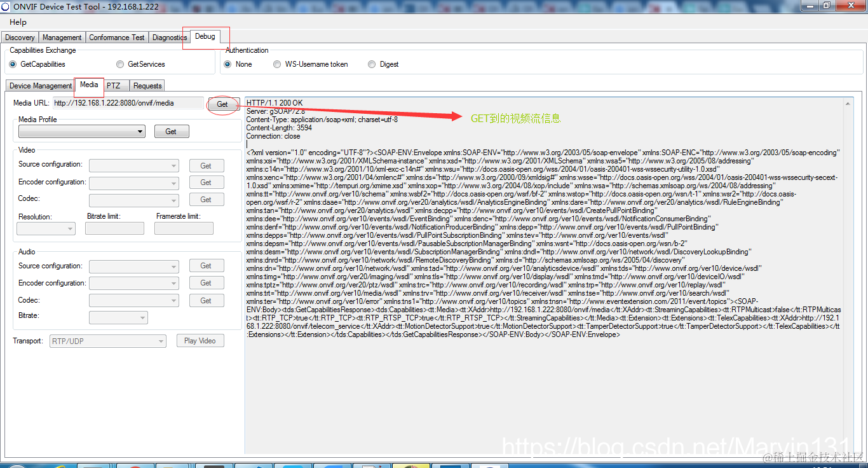
Task: Open the Requests sub-tab
Action: [147, 86]
